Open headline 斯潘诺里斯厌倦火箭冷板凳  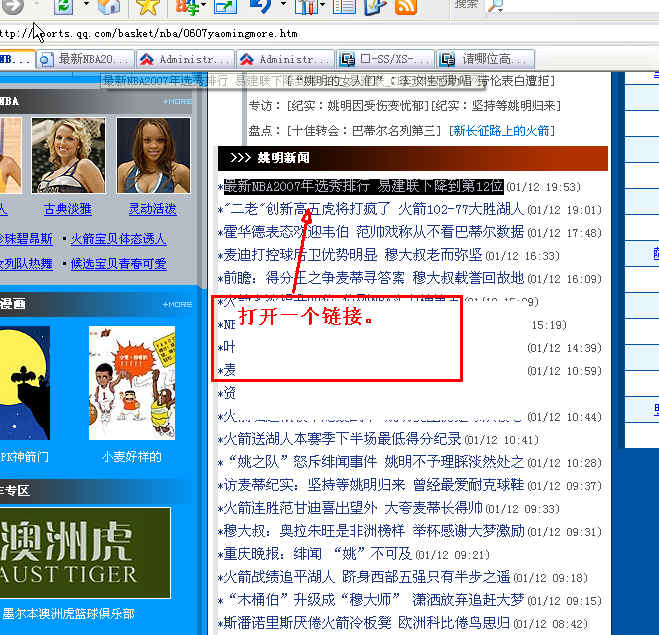[307, 623]
